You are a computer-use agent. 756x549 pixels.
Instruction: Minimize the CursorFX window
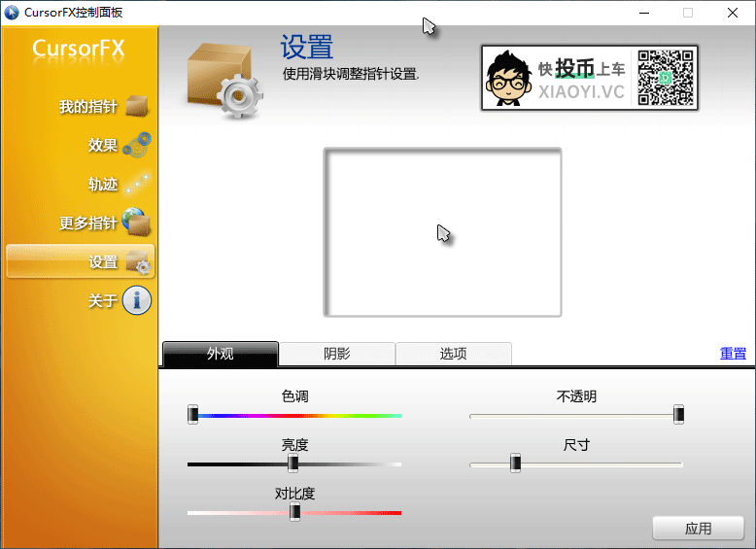[x=644, y=13]
